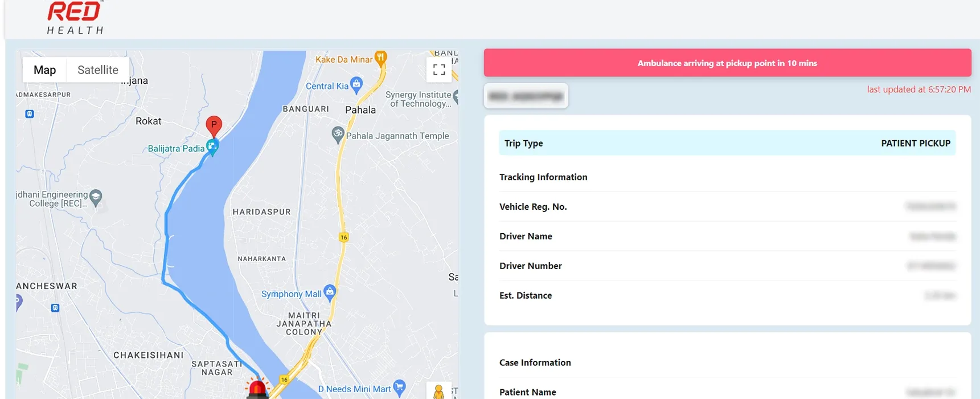Switch to the Satellite view tab
Viewport: 980px width, 399px height.
(98, 70)
